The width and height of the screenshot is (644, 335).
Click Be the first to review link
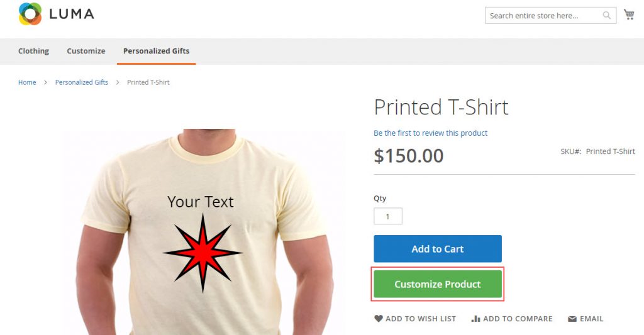(430, 133)
